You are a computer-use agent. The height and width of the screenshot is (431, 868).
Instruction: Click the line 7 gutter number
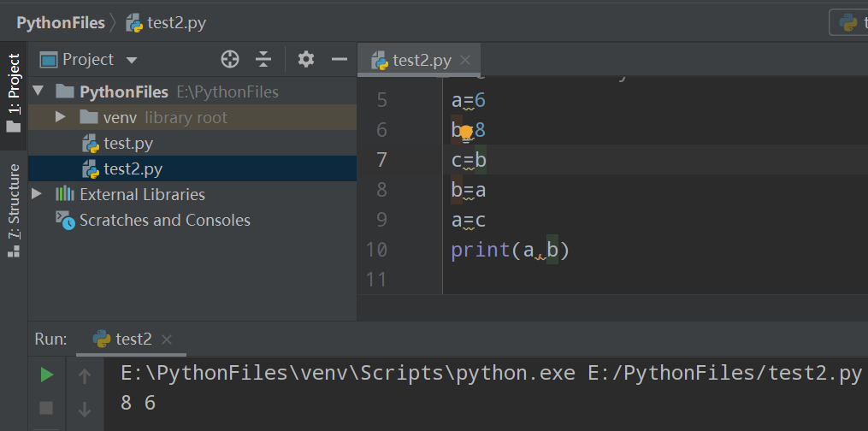(x=382, y=160)
